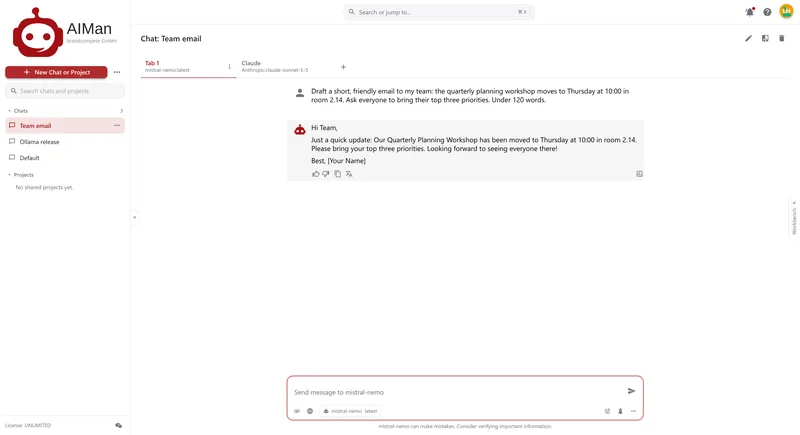Focus the Send message to mistral-nemo field

pyautogui.click(x=457, y=392)
